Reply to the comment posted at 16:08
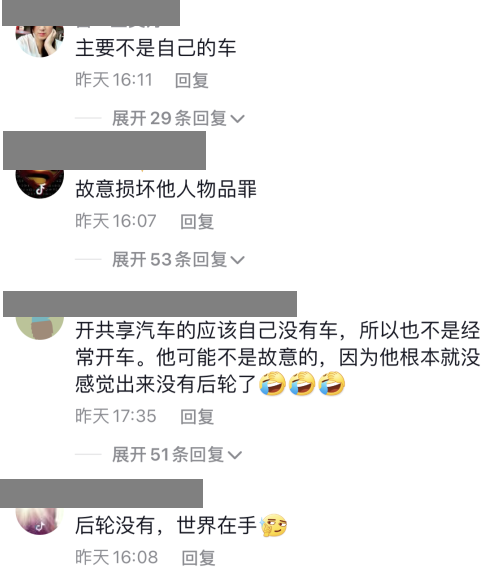Viewport: 491px width, 568px height. pyautogui.click(x=198, y=557)
